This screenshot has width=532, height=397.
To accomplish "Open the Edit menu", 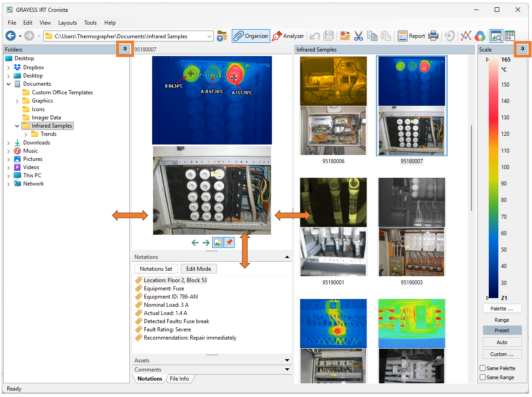I will coord(28,23).
